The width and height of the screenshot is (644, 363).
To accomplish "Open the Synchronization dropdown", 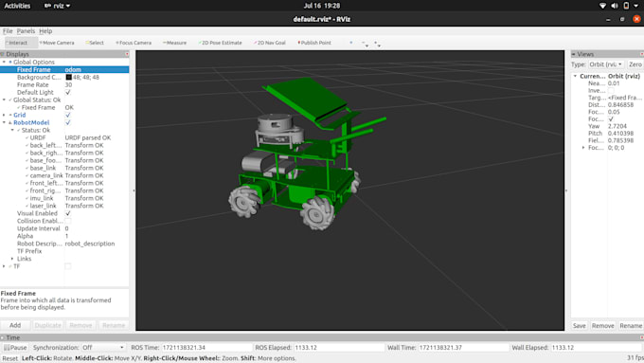I will tap(102, 348).
